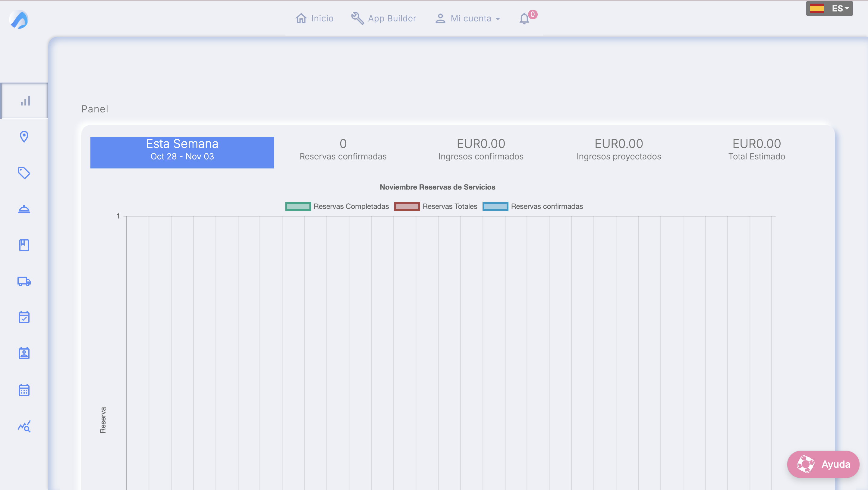Click the Reservas confirmadas stat label
This screenshot has width=868, height=490.
[x=343, y=156]
